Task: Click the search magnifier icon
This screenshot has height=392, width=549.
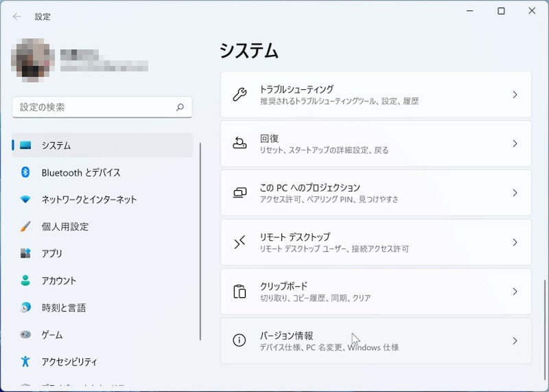Action: 180,108
